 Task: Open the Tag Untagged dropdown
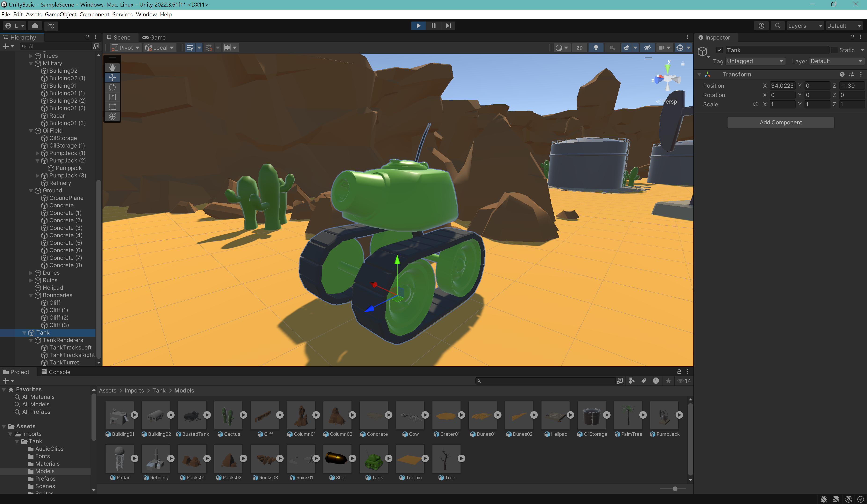coord(755,61)
